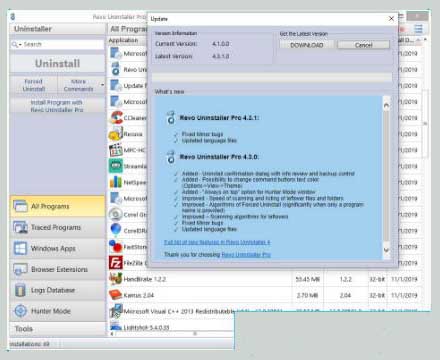Screen dimensions: 440x360
Task: Select the green Streamlabs program icon
Action: pyautogui.click(x=116, y=166)
